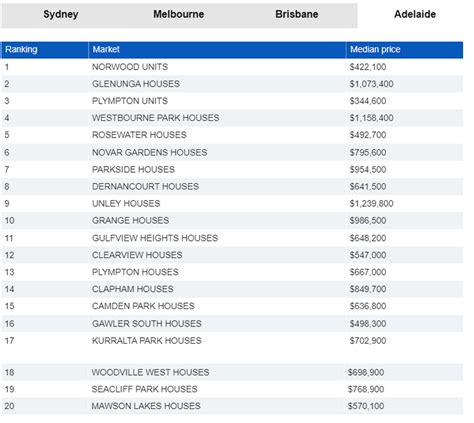Screen dimensions: 474x423
Task: Click the $954,500 median price
Action: [368, 170]
